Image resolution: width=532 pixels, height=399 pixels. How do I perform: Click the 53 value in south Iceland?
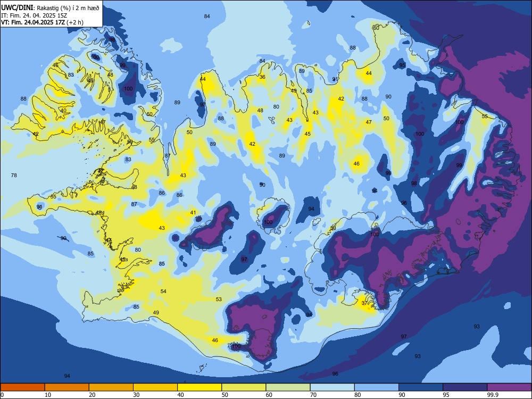click(219, 299)
